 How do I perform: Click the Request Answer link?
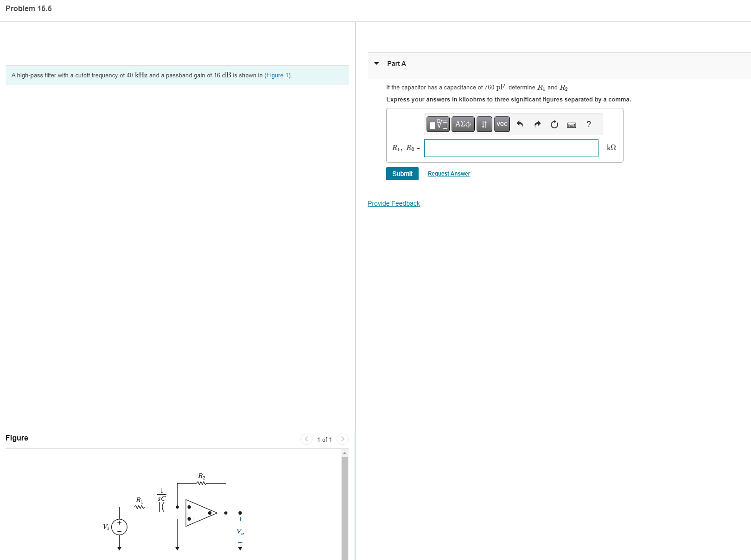tap(448, 173)
